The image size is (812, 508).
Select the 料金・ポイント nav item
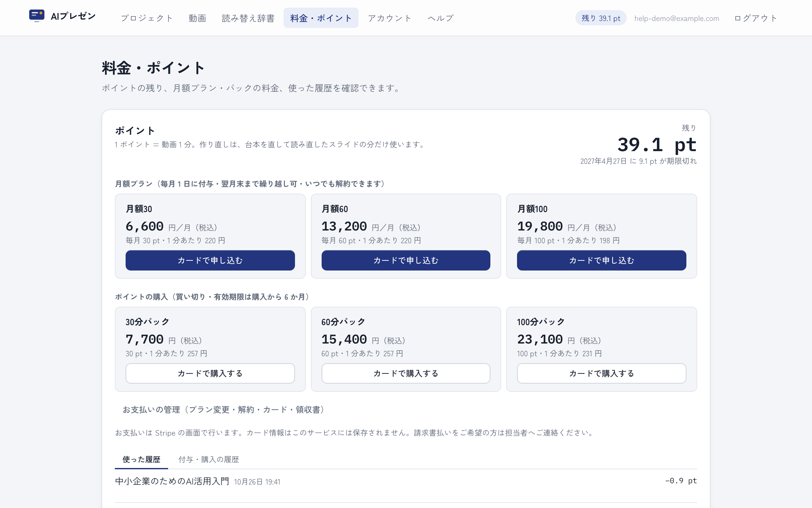tap(321, 18)
